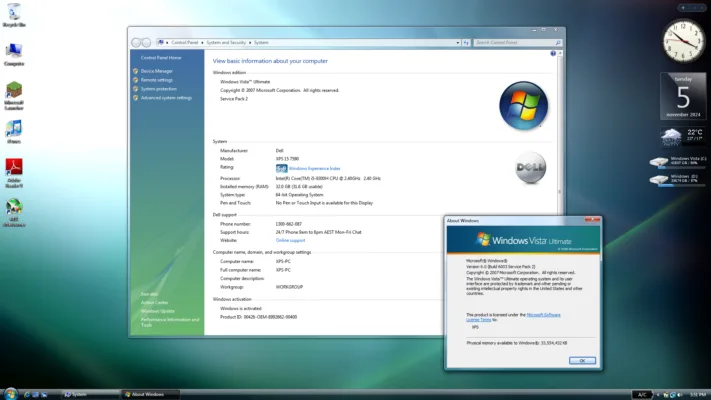
Task: Click System and Security in the breadcrumb
Action: [x=226, y=43]
